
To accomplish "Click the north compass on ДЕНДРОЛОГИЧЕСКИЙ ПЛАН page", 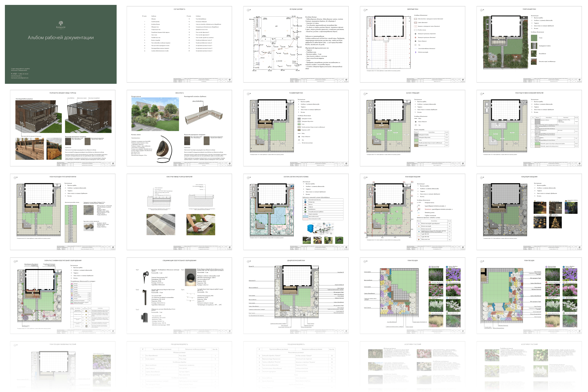I will pos(248,261).
